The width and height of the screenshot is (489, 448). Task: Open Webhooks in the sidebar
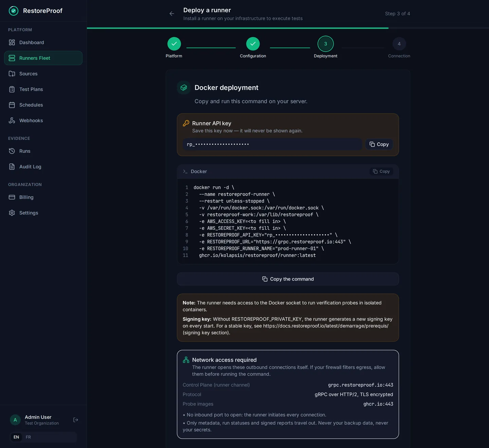click(x=43, y=120)
